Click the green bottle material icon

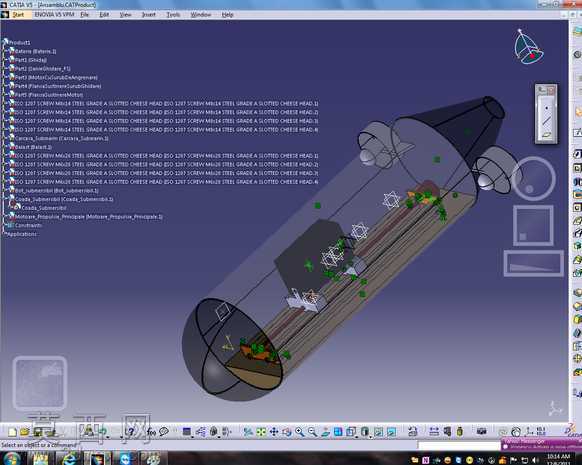(460, 432)
